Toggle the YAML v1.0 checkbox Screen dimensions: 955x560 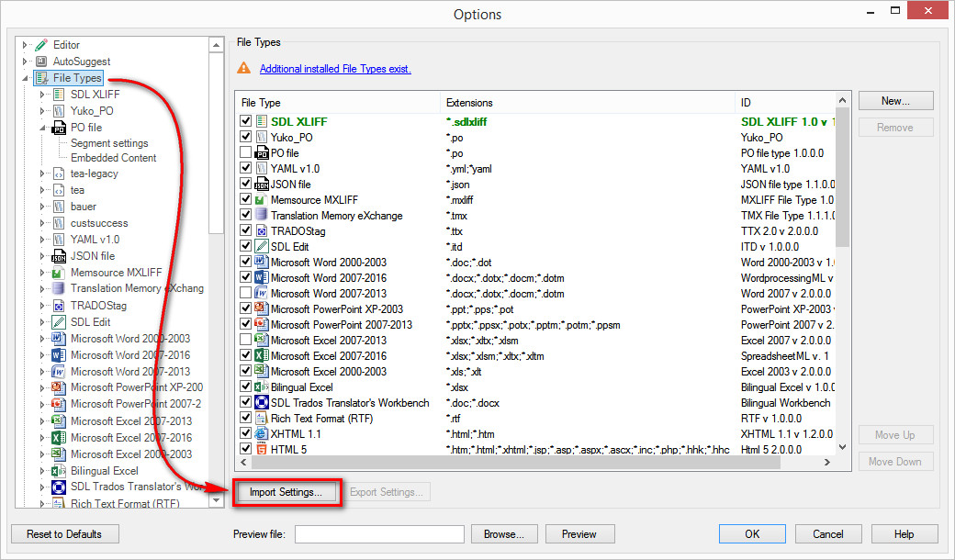pos(245,168)
